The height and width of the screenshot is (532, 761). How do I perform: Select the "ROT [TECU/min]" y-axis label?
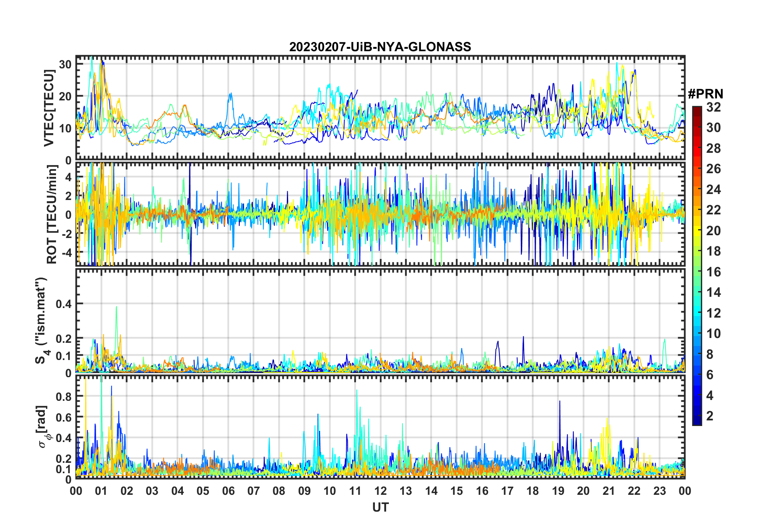(52, 214)
